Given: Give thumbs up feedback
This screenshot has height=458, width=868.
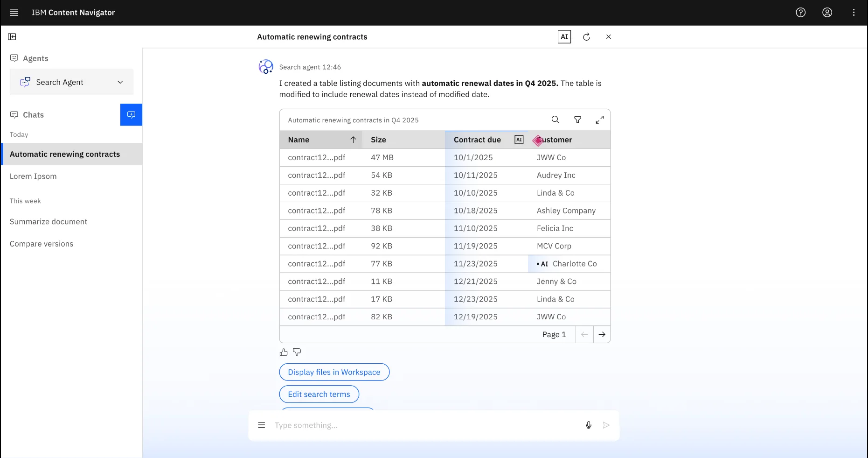Looking at the screenshot, I should (284, 352).
